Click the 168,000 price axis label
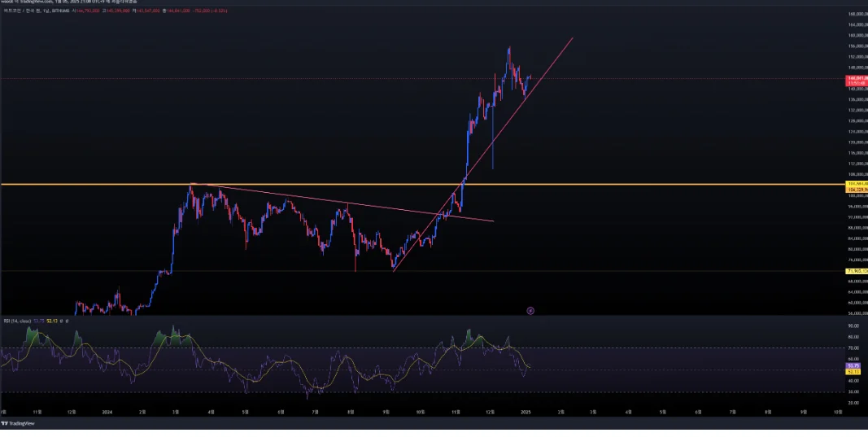The width and height of the screenshot is (868, 437). coord(857,14)
